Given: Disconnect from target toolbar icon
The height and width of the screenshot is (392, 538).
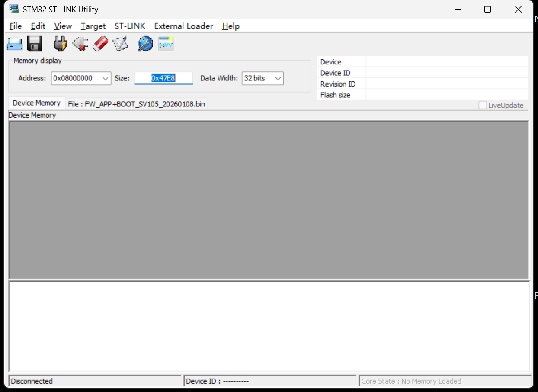Looking at the screenshot, I should coord(80,44).
